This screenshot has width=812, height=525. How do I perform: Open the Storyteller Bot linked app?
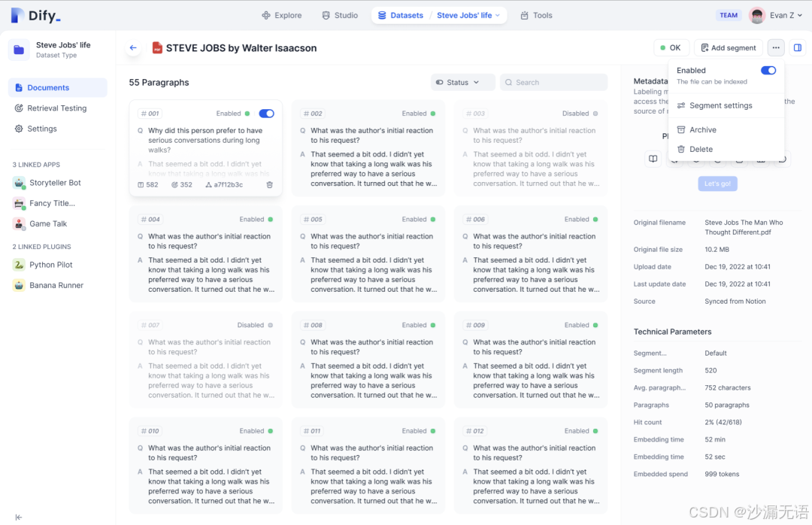tap(55, 183)
